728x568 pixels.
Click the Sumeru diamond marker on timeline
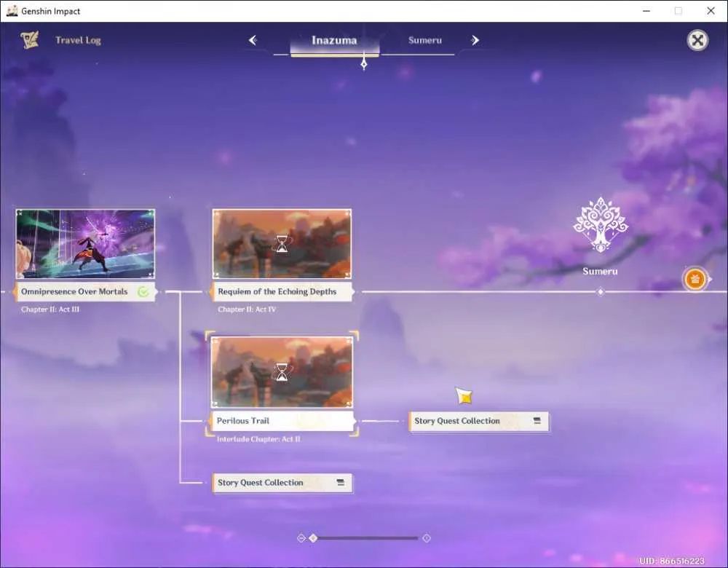pyautogui.click(x=601, y=292)
